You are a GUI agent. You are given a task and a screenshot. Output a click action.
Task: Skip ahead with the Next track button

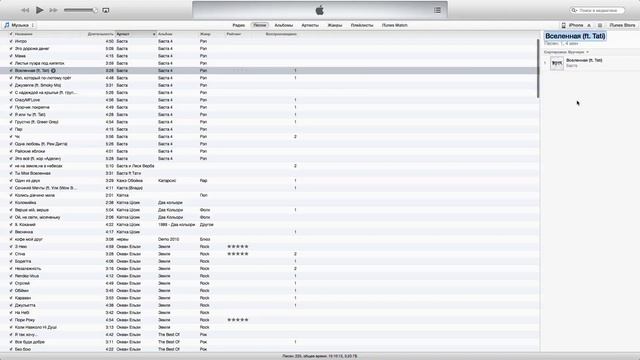(x=53, y=10)
